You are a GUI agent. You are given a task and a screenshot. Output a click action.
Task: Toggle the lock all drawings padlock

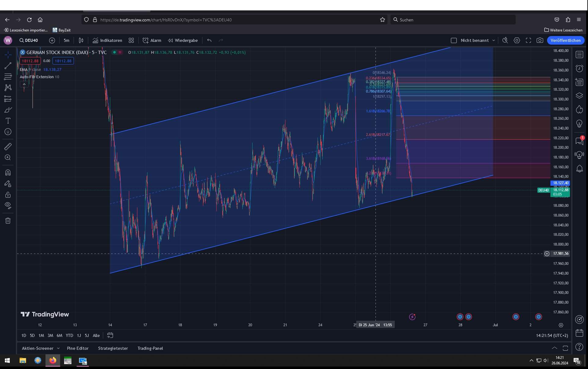tap(8, 195)
